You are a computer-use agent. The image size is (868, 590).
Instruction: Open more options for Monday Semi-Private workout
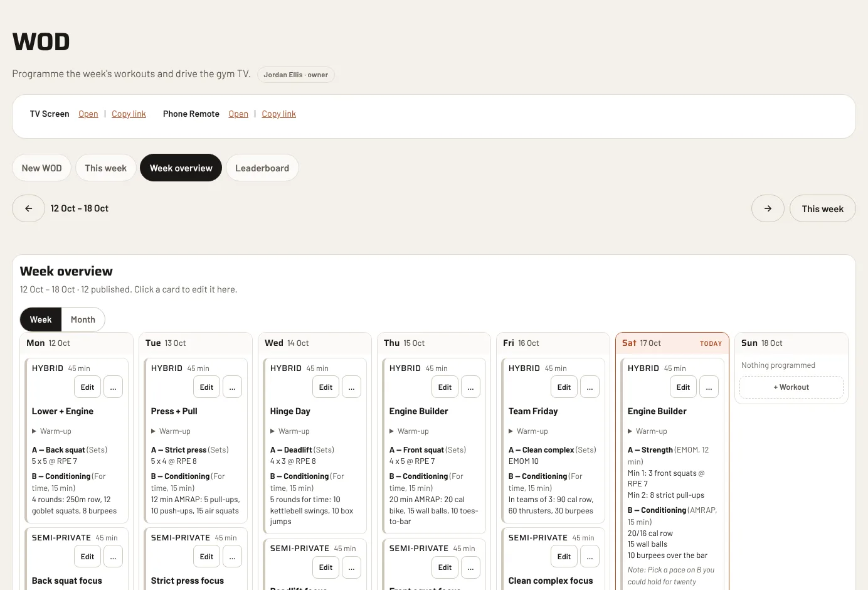(x=113, y=557)
